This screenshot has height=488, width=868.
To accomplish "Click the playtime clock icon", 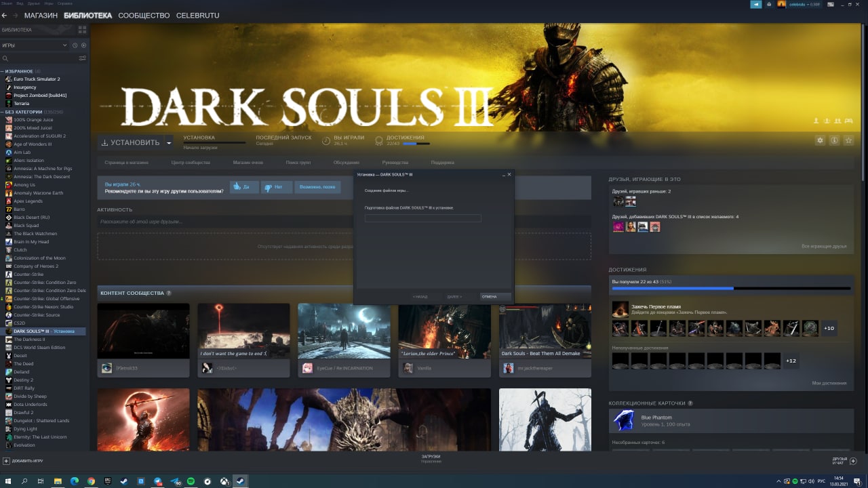I will coord(326,140).
